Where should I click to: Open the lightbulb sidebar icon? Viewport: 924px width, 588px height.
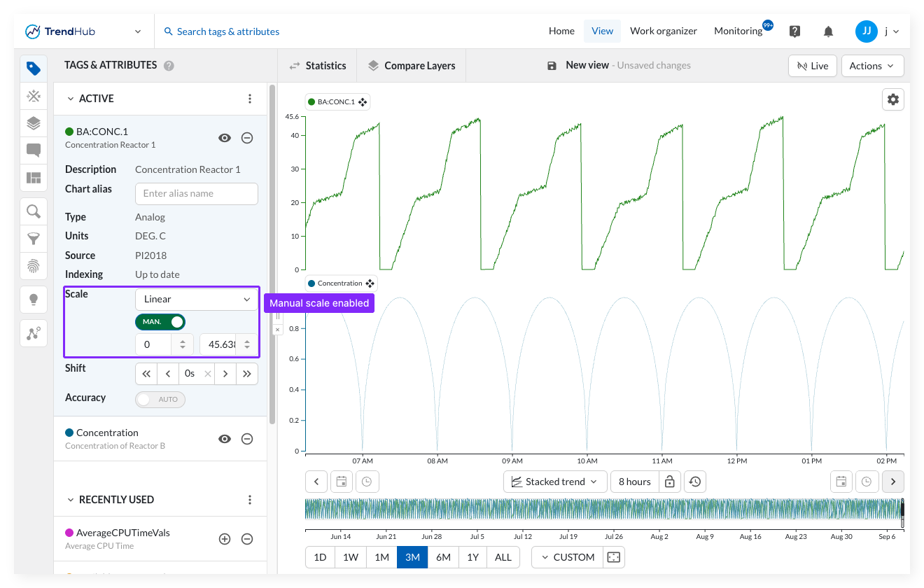click(x=34, y=300)
